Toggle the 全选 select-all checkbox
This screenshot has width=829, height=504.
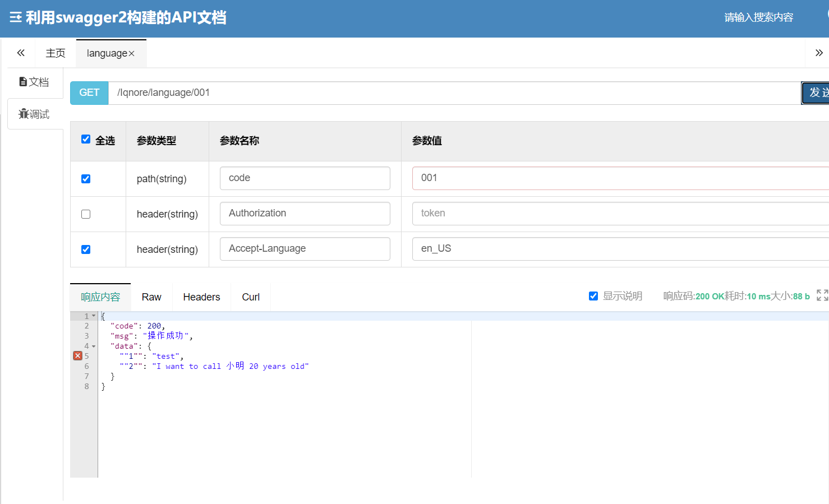[x=86, y=139]
